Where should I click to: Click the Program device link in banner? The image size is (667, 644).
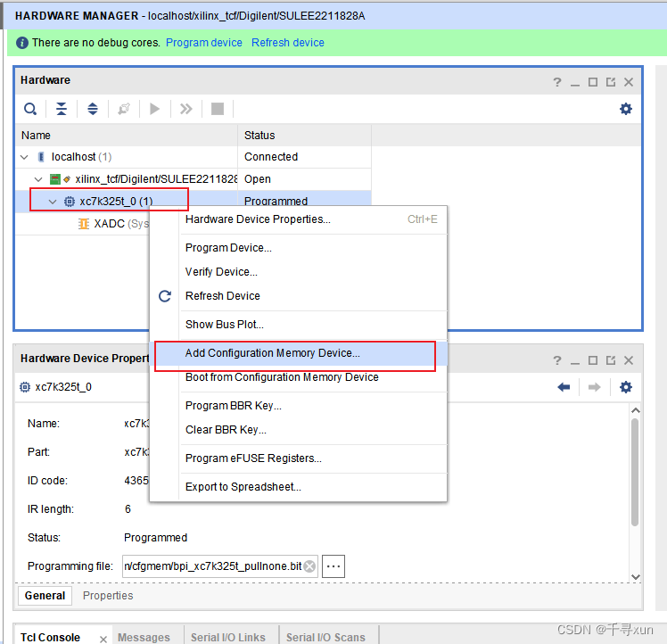(x=204, y=43)
